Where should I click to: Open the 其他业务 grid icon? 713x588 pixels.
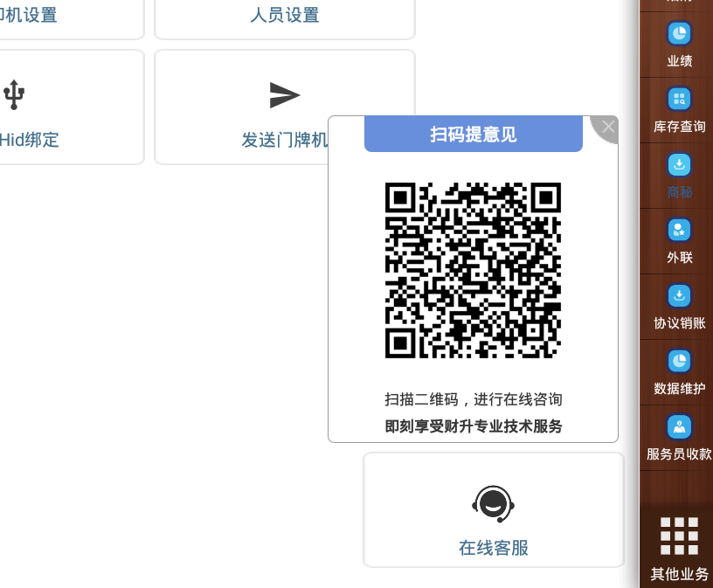(x=679, y=536)
